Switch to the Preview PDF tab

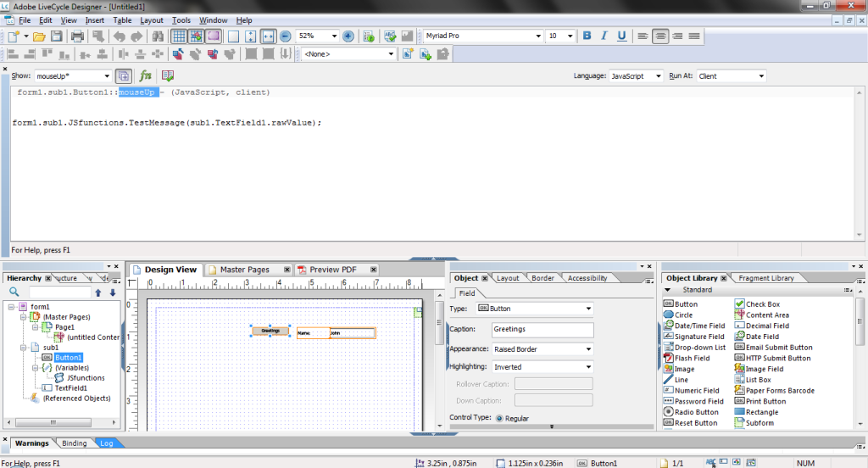pyautogui.click(x=332, y=270)
